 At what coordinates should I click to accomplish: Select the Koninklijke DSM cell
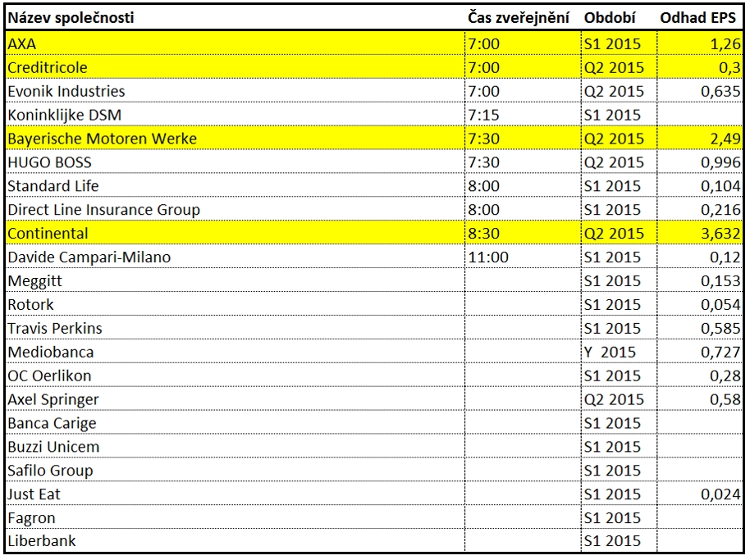(236, 115)
